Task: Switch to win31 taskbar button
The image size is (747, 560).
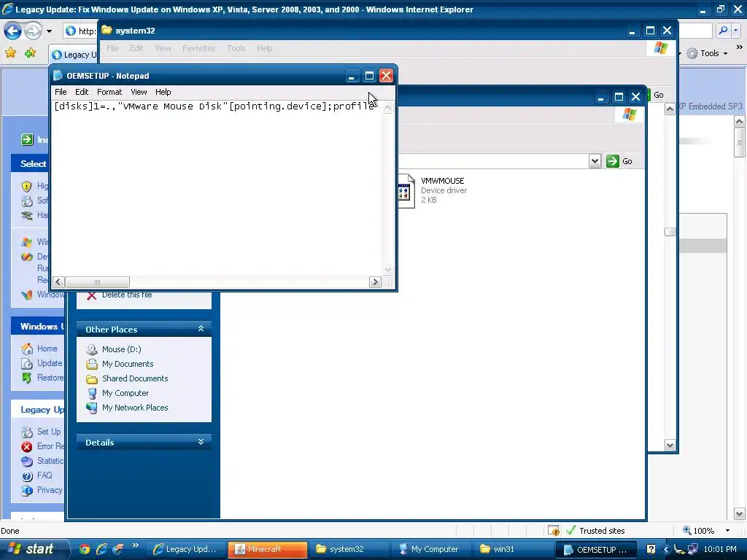Action: click(x=514, y=550)
